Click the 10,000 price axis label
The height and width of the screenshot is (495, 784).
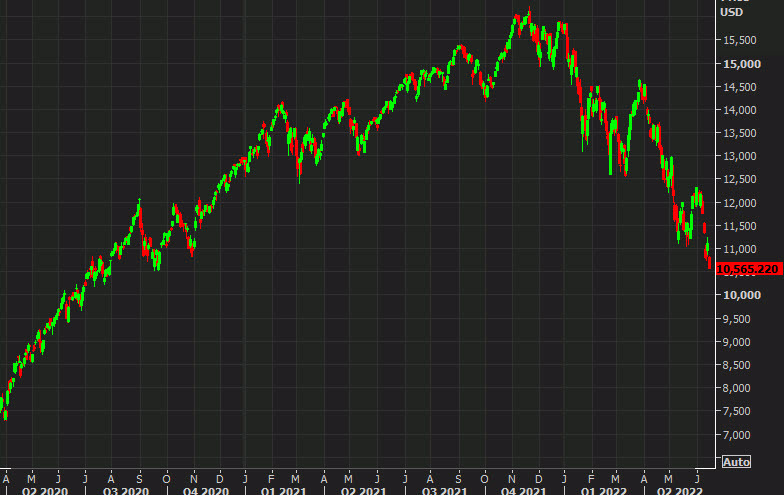742,295
